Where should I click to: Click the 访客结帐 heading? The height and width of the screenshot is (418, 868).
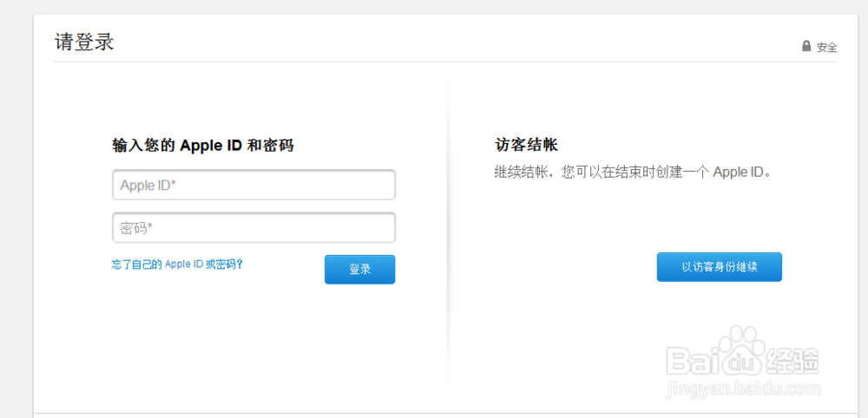pyautogui.click(x=526, y=146)
